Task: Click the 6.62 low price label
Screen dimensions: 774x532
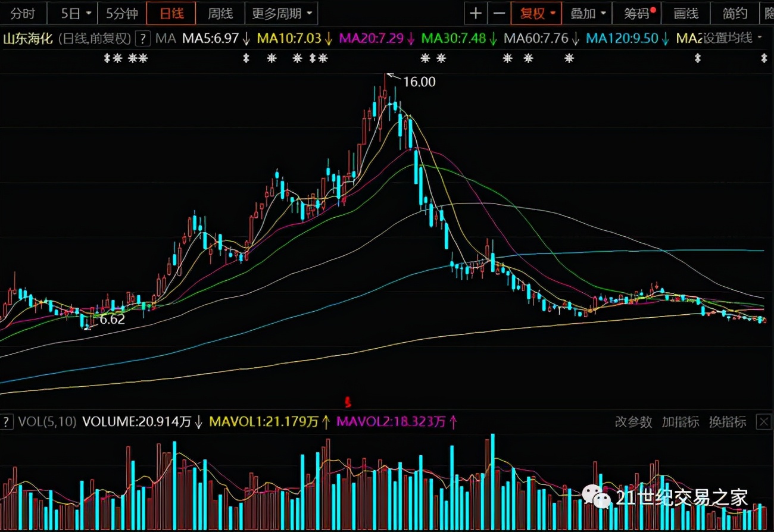Action: pos(112,320)
